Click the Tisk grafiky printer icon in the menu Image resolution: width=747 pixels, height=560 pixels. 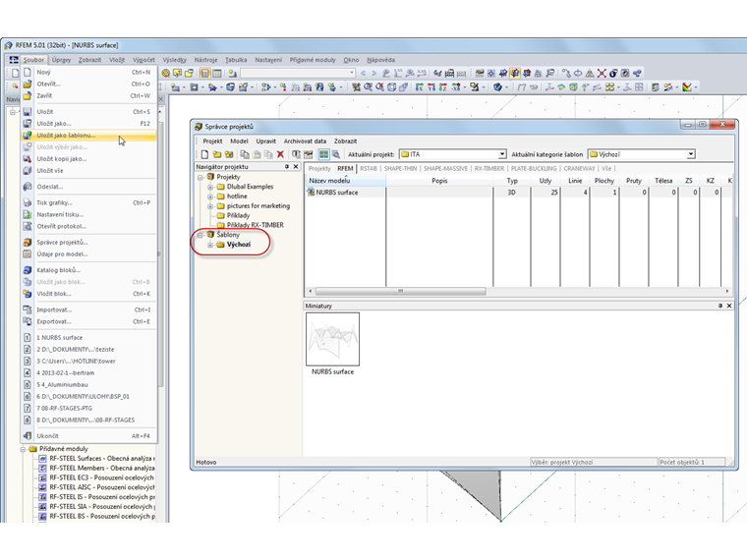(x=28, y=202)
